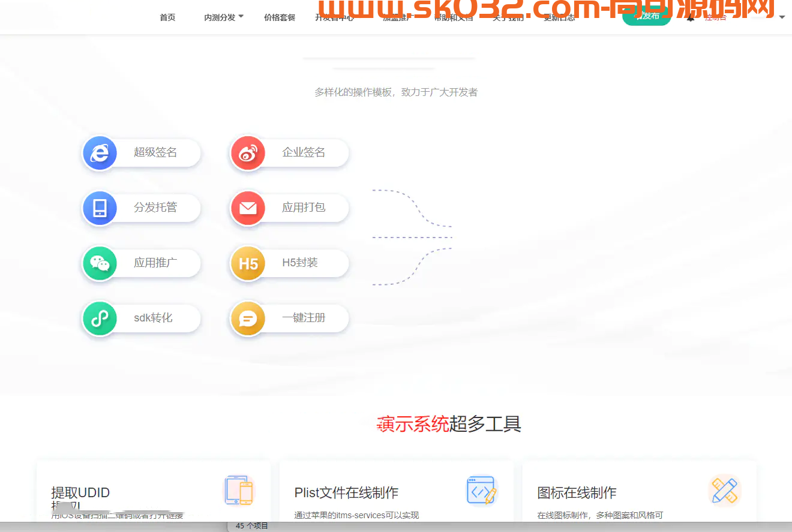The width and height of the screenshot is (792, 532).
Task: Select the 超级签名 label
Action: click(155, 152)
